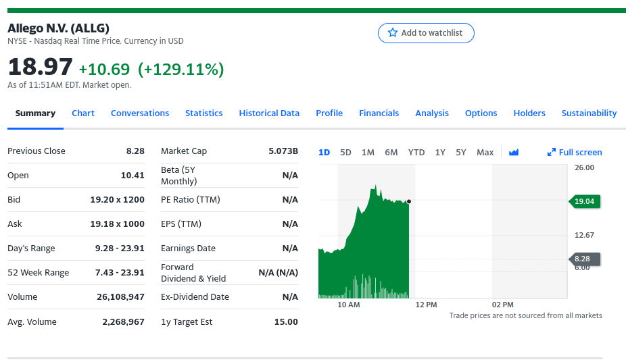View the Historical Data tab
Screen dimensions: 626x364
(269, 113)
